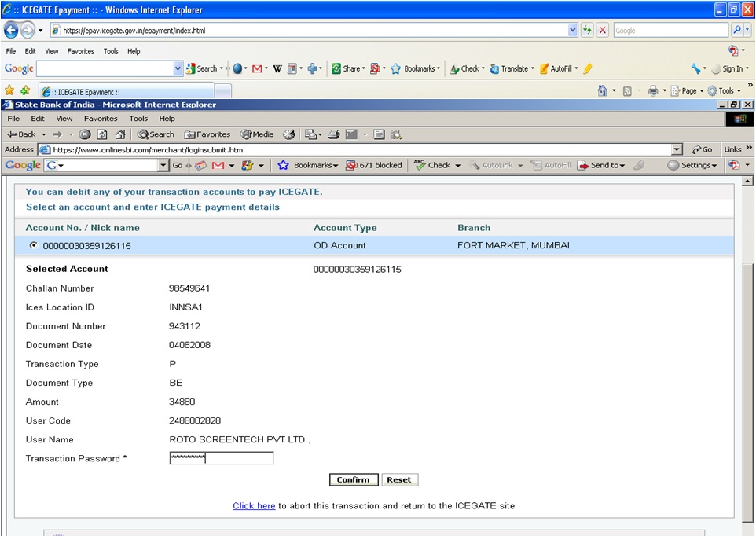Click the Transaction Password field
The width and height of the screenshot is (756, 536).
222,458
